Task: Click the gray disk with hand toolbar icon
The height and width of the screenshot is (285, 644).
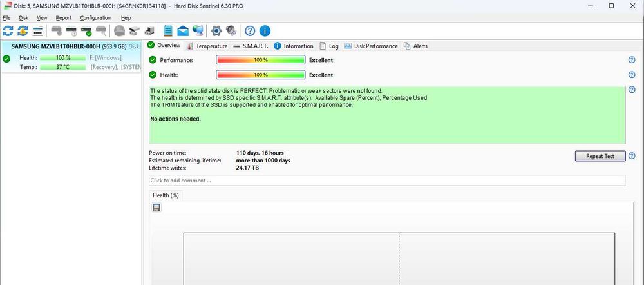Action: click(x=57, y=31)
